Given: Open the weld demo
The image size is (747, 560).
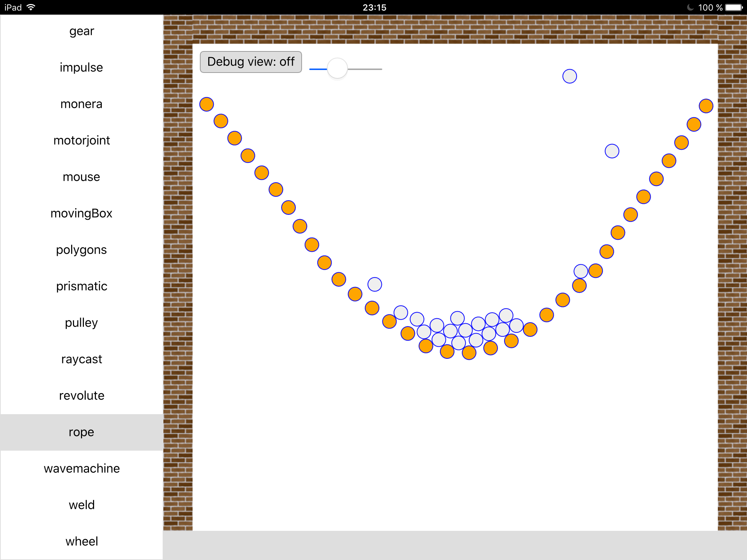Looking at the screenshot, I should tap(82, 505).
